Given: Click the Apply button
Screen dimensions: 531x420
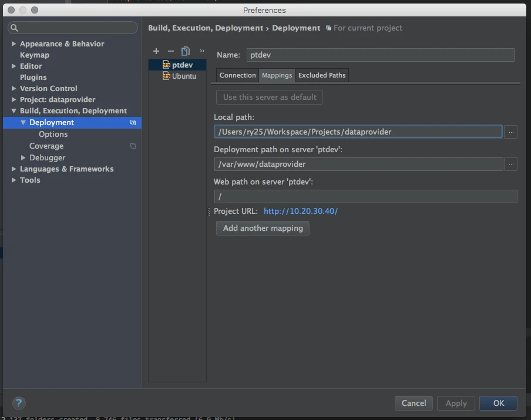Looking at the screenshot, I should click(456, 403).
